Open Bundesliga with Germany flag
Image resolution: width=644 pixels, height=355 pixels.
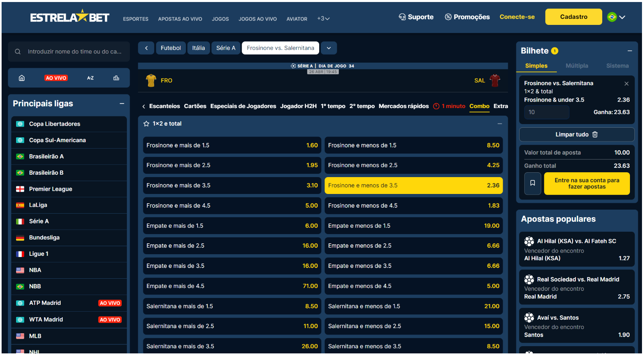point(69,238)
